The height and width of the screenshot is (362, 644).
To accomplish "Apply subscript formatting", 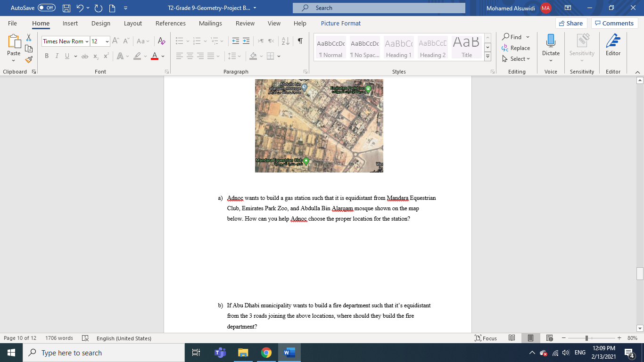I will pos(96,56).
